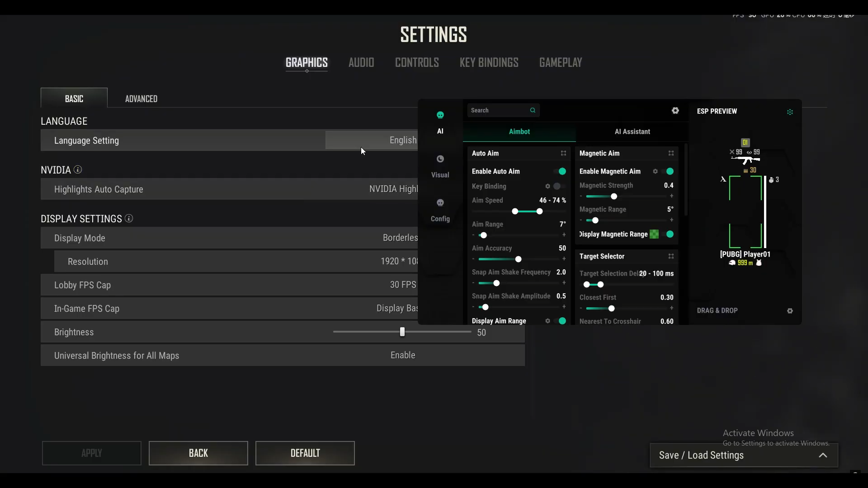Image resolution: width=868 pixels, height=488 pixels.
Task: Open the Config section skull icon
Action: coord(440,203)
